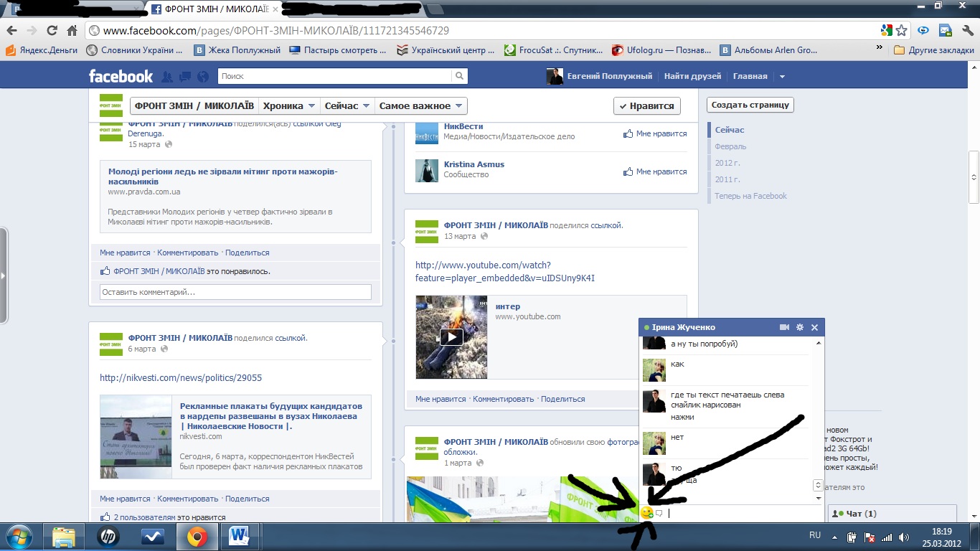Open the Windows Start menu
Viewport: 980px width, 551px height.
19,537
